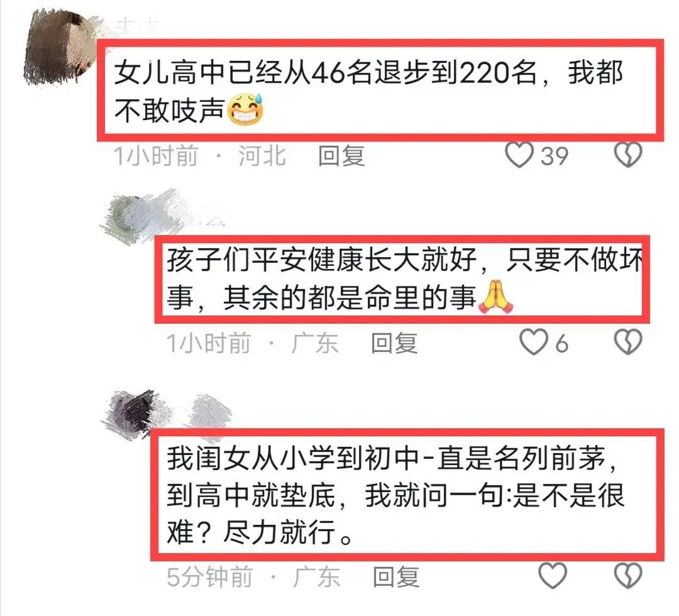Select comment about 46名退步到220名
Viewport: 679px width, 616px height.
click(380, 90)
